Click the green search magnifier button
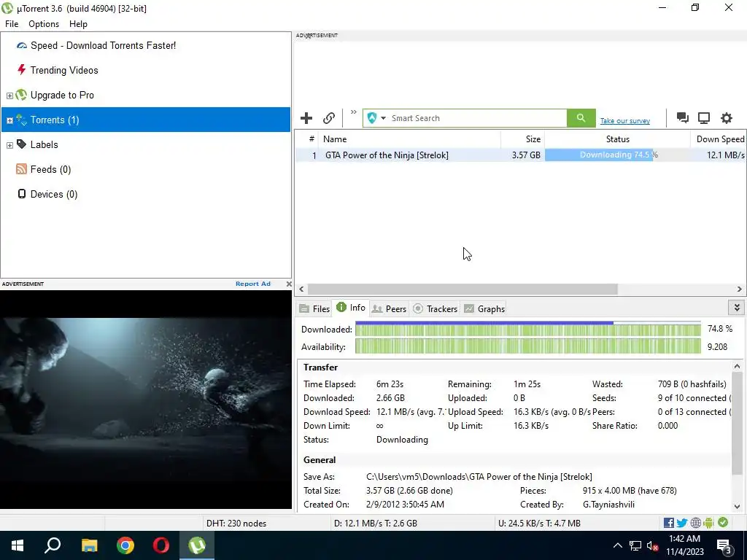This screenshot has width=747, height=560. pyautogui.click(x=581, y=117)
